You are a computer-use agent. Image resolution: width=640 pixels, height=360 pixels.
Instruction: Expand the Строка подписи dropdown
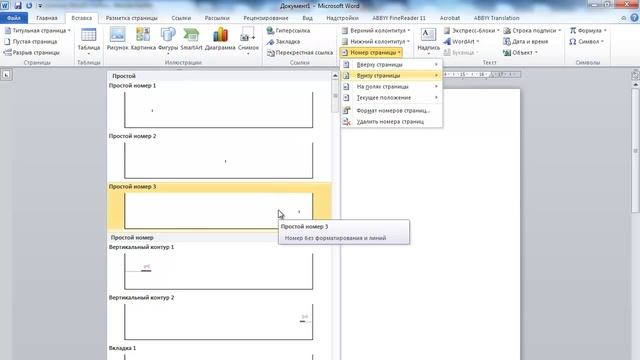coord(560,31)
